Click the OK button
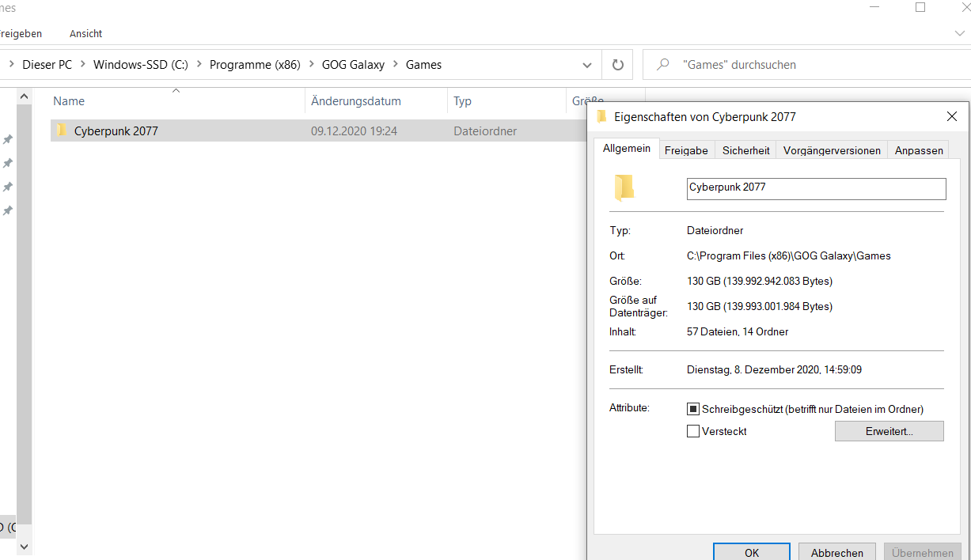Screen dimensions: 971x560 (752, 552)
